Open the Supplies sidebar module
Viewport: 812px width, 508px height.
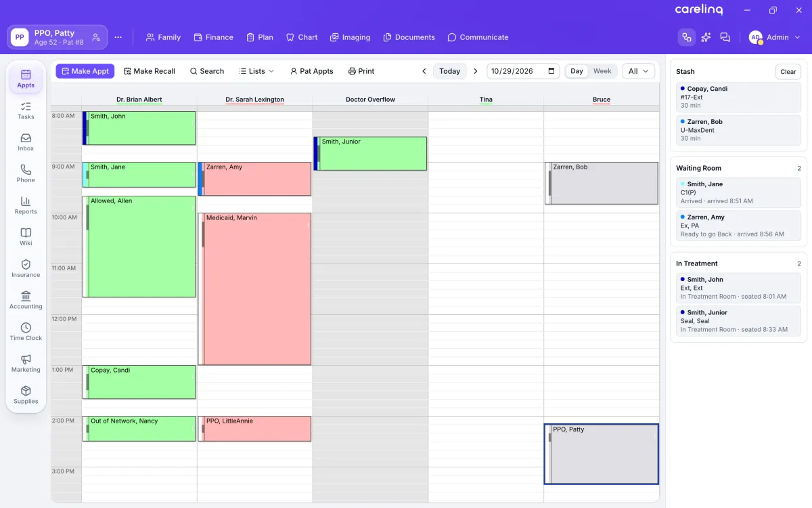point(26,395)
